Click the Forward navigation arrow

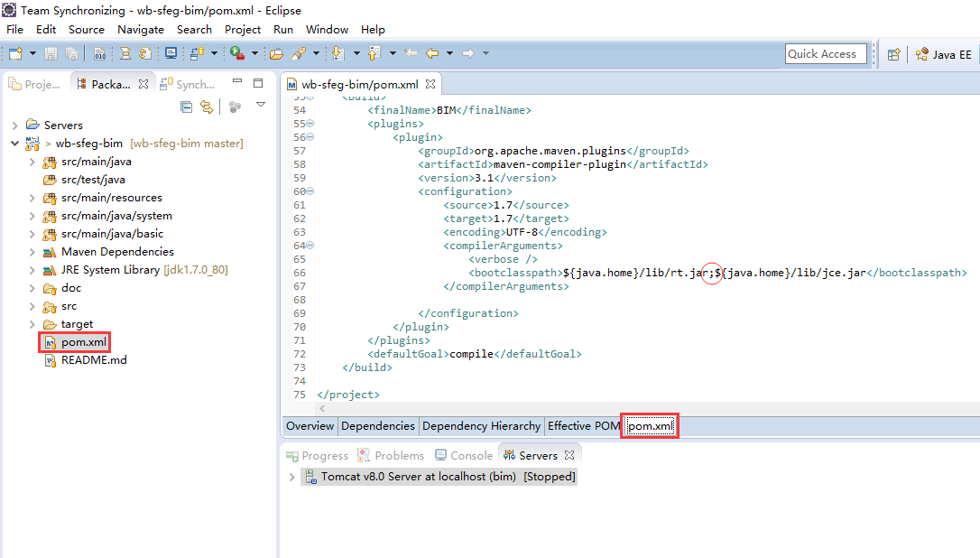pyautogui.click(x=468, y=54)
